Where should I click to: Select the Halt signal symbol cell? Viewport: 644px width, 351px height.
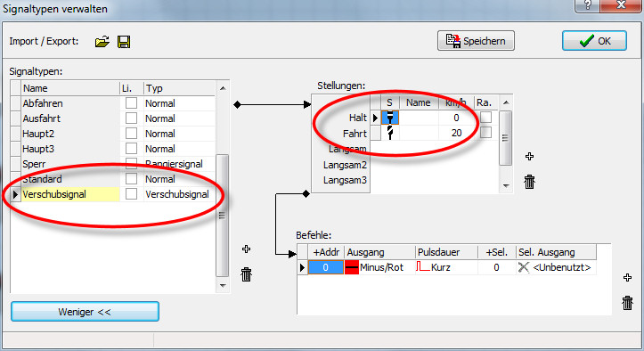click(x=390, y=118)
